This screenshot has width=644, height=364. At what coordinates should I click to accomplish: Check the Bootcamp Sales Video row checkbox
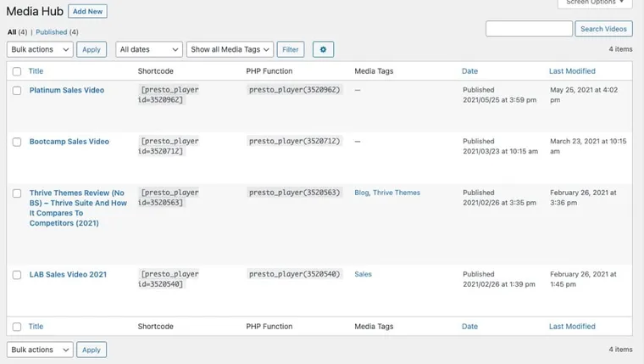point(17,142)
